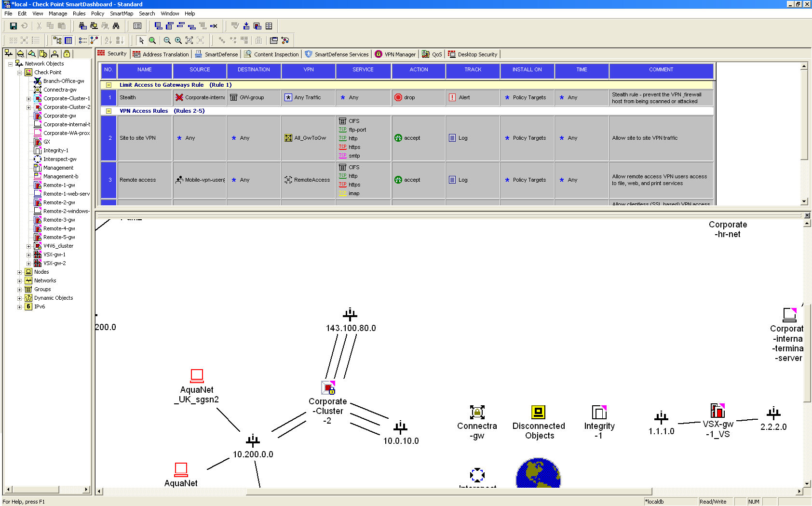Open the VPN Communities lock icon tab

(x=67, y=53)
